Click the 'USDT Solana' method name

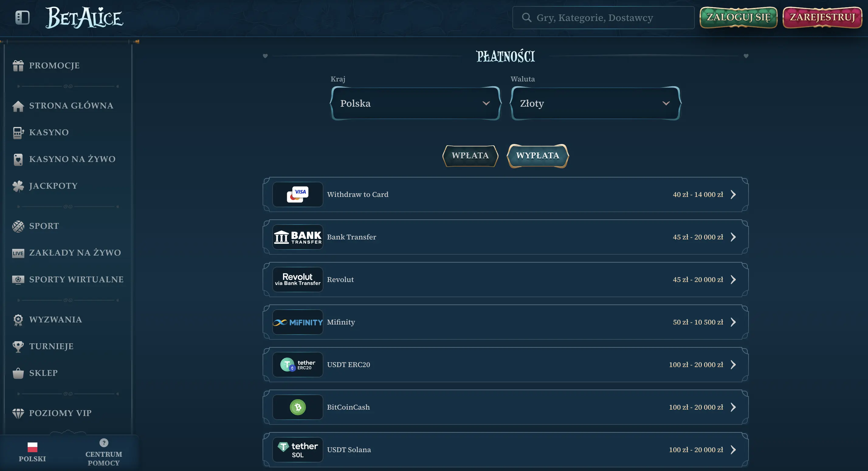point(349,449)
